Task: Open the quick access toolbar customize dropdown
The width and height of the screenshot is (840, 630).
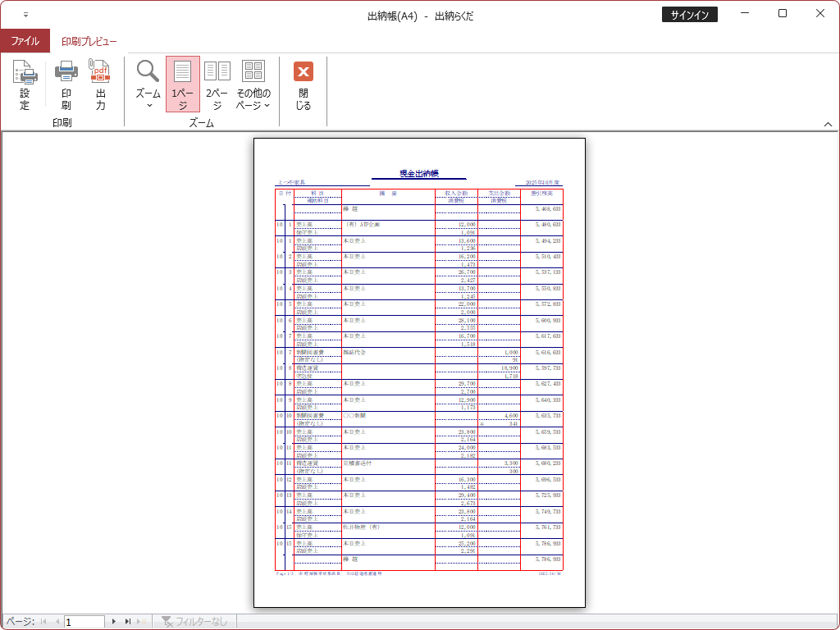Action: tap(25, 15)
